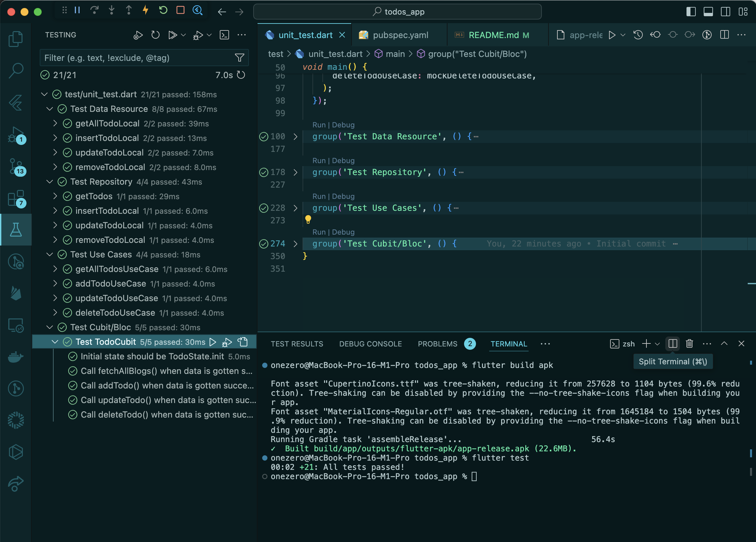Image resolution: width=756 pixels, height=542 pixels.
Task: Stop debugging with the red square icon
Action: [180, 10]
